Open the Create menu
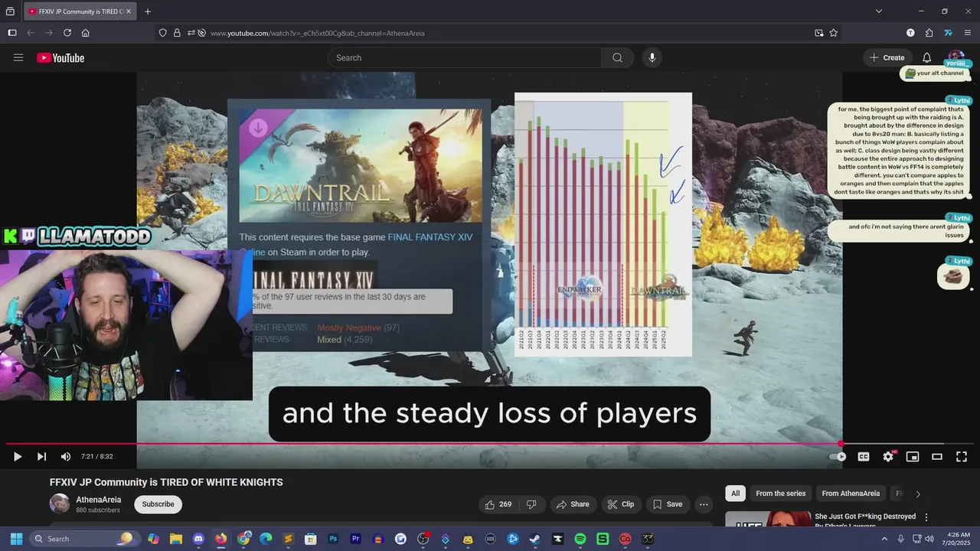This screenshot has width=980, height=551. pos(887,57)
